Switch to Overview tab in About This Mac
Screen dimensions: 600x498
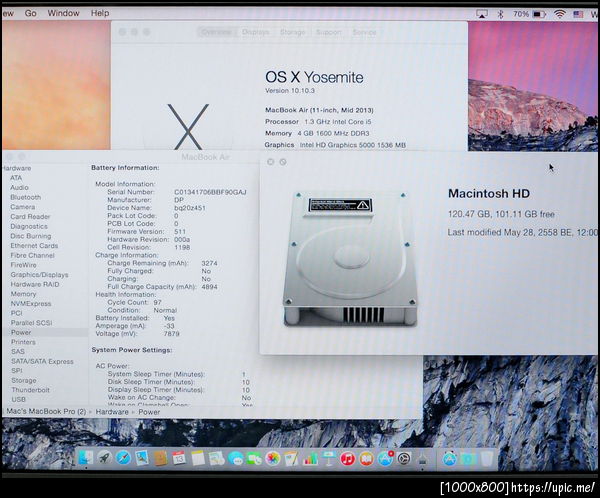[x=216, y=32]
